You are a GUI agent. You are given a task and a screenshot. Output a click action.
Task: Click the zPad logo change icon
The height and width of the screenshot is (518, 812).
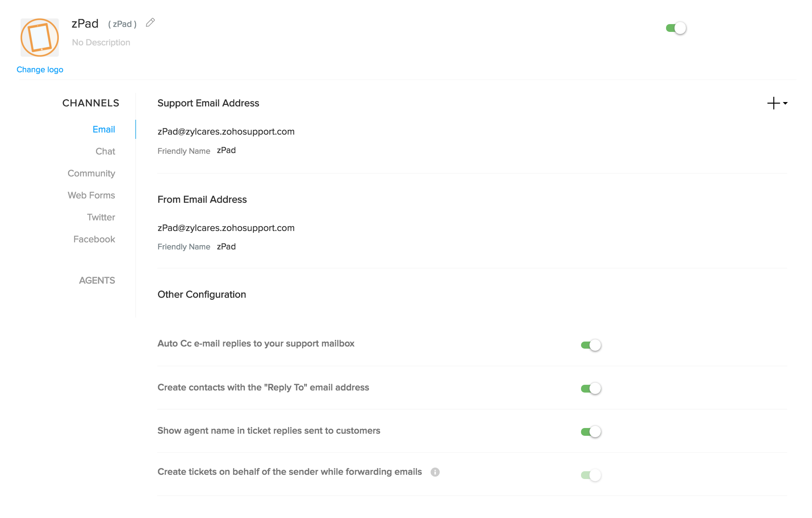[40, 69]
